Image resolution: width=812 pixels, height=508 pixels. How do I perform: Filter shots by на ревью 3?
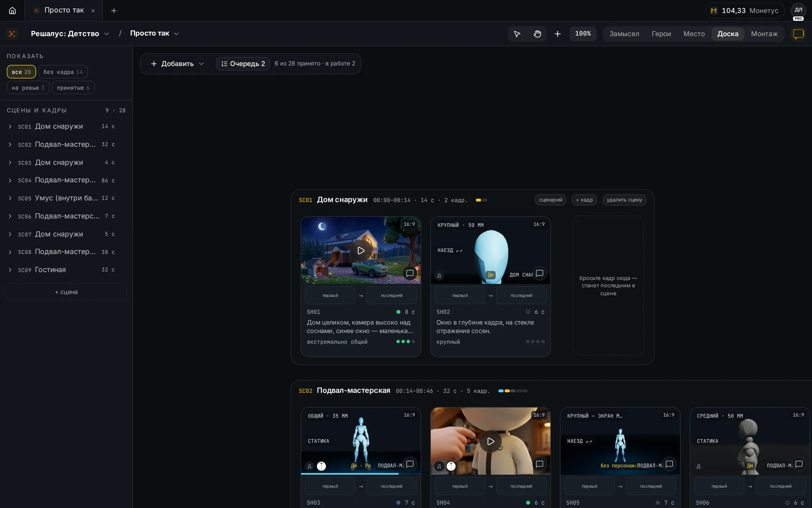pyautogui.click(x=28, y=88)
